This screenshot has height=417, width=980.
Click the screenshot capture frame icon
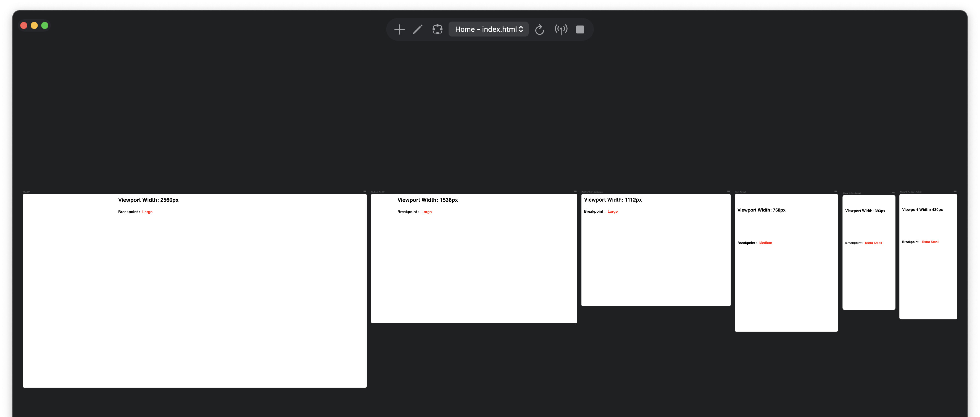(x=437, y=29)
